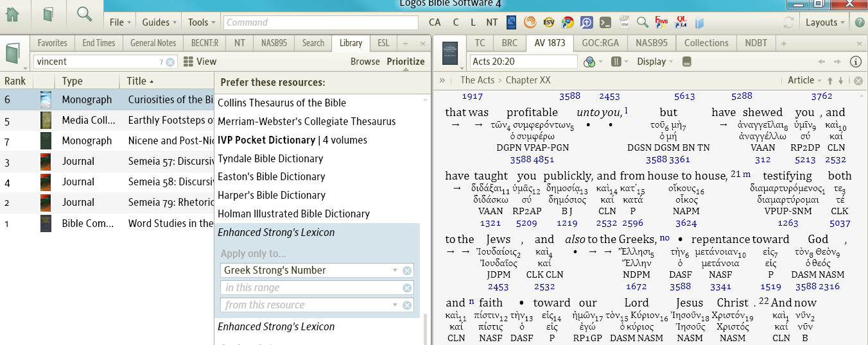Click the document thumbnail shortcut icon
This screenshot has height=345, width=868.
coord(624,22)
